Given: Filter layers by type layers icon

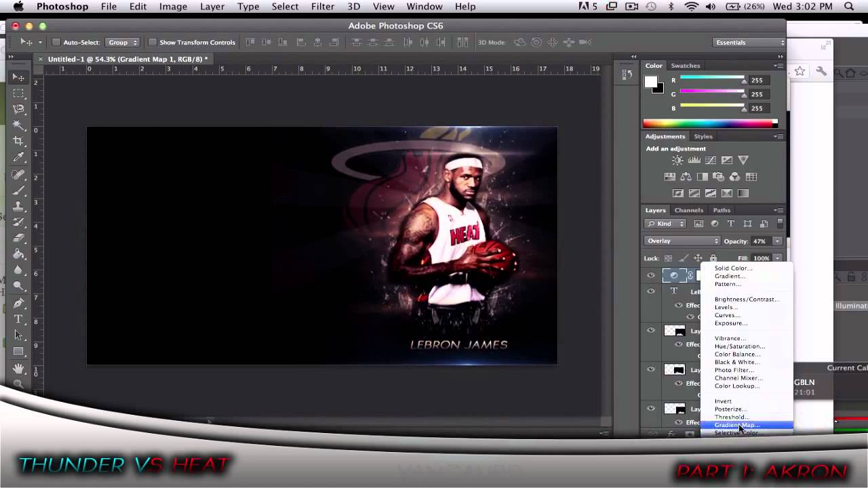Looking at the screenshot, I should [x=731, y=224].
